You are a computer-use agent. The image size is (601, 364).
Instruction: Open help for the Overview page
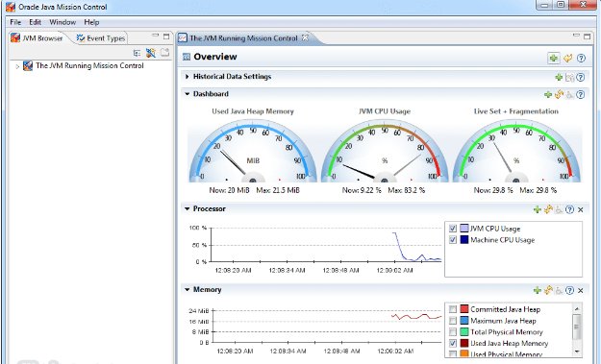581,59
